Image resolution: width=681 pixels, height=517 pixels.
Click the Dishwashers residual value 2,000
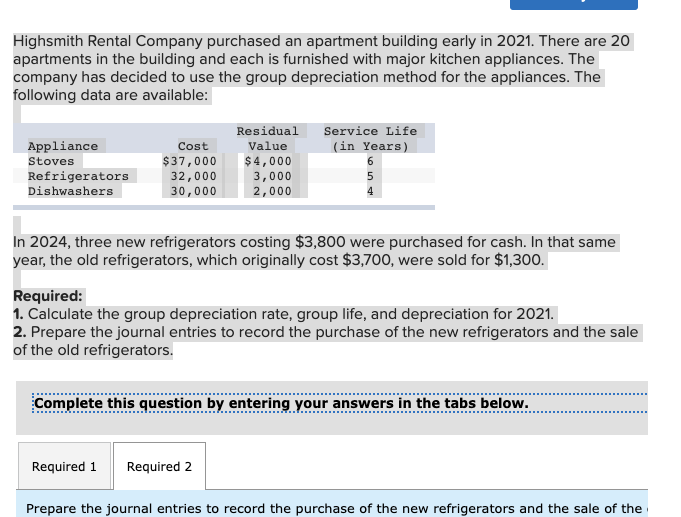click(x=272, y=191)
